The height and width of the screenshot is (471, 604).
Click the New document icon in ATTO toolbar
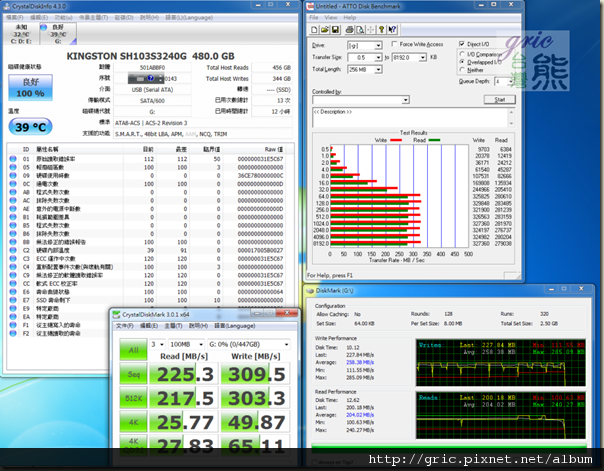tap(314, 30)
